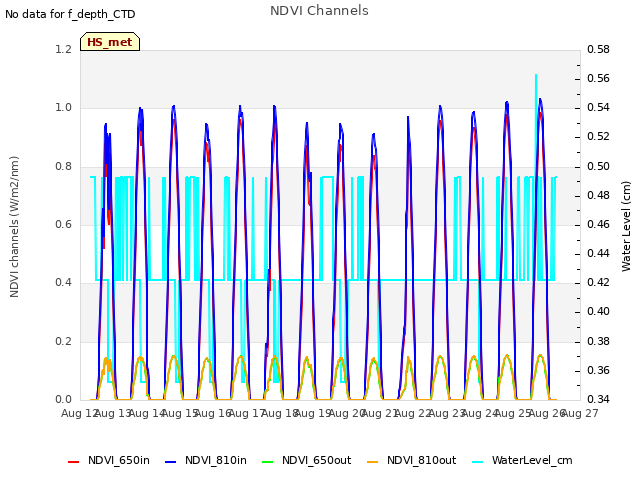Viewport: 640px width, 480px height.
Task: Click the Aug 24 date label
Action: point(480,414)
